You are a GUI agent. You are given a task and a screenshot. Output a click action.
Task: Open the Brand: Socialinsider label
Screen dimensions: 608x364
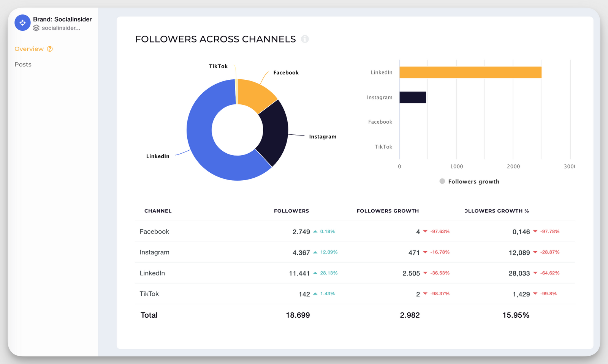[62, 19]
